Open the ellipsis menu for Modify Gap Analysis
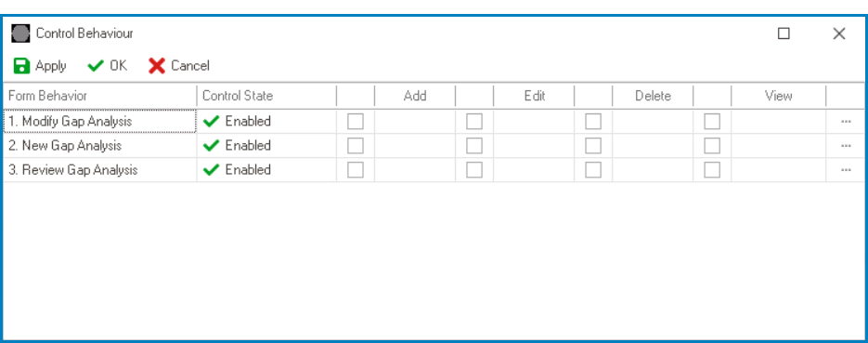Screen dimensions: 868x343 pos(846,122)
